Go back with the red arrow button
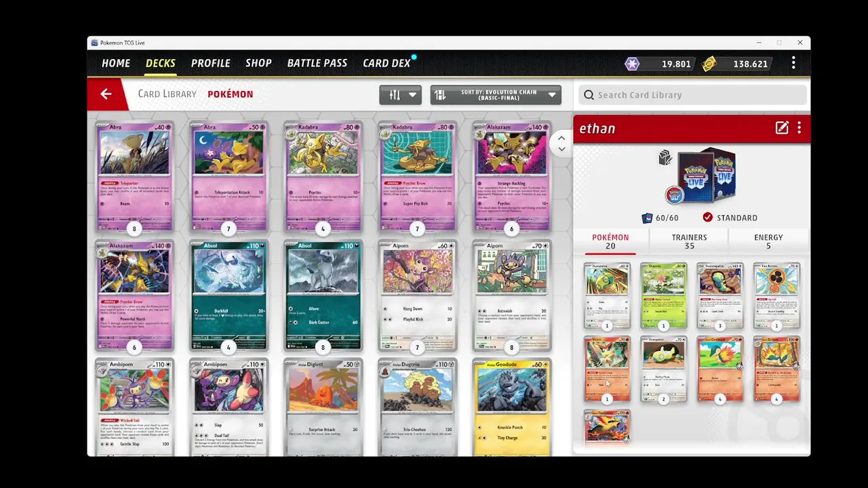The image size is (868, 488). click(106, 94)
